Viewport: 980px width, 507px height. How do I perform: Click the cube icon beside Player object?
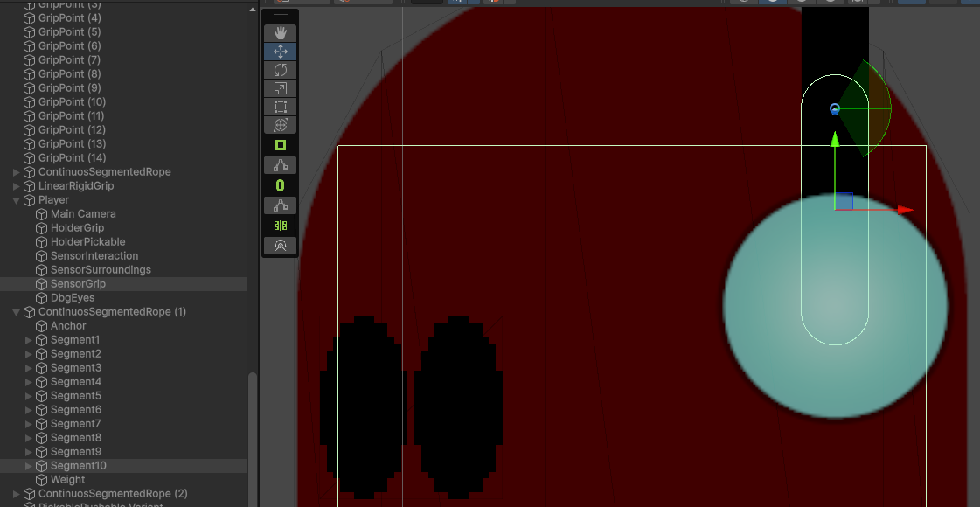[x=27, y=199]
